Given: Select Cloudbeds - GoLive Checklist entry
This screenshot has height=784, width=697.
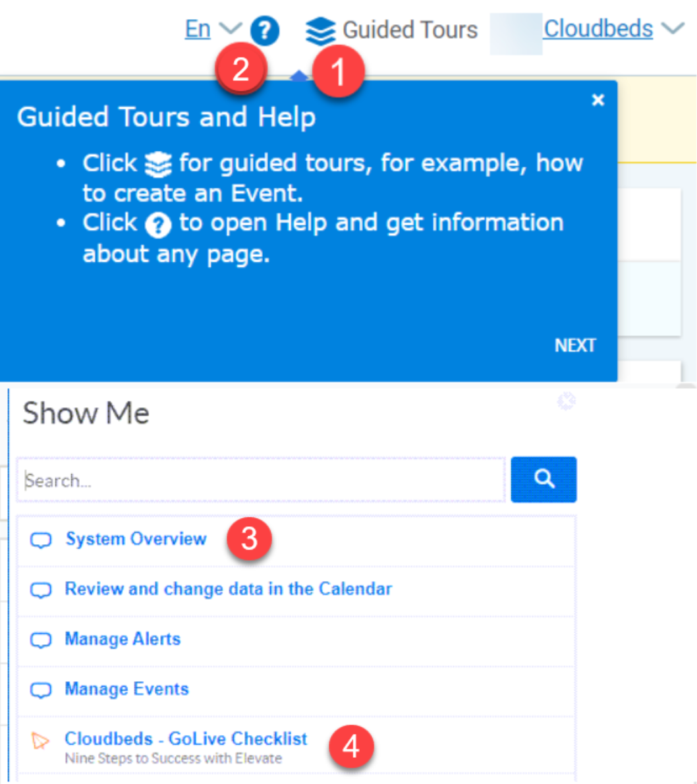Looking at the screenshot, I should tap(186, 739).
